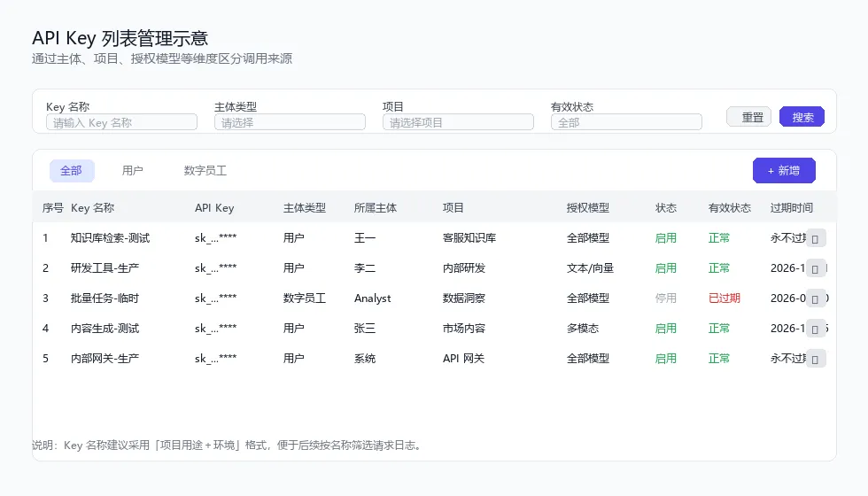The image size is (868, 496).
Task: Click the API Key column header
Action: [214, 208]
